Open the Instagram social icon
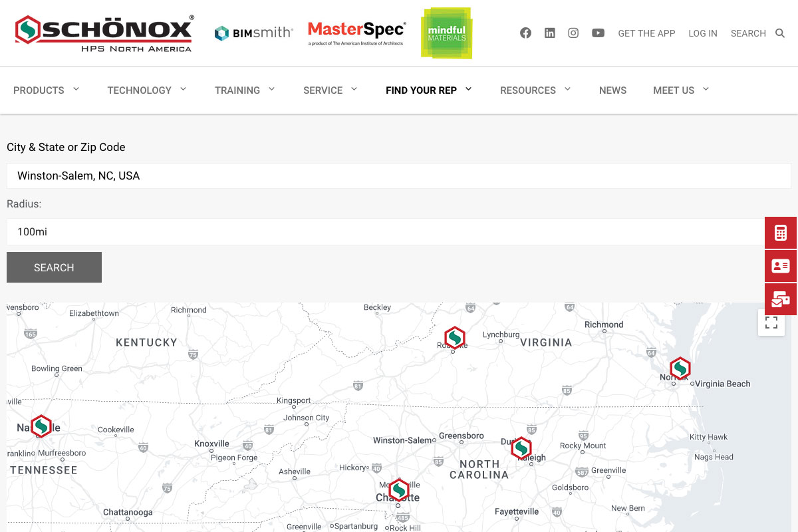The width and height of the screenshot is (798, 532). [573, 33]
